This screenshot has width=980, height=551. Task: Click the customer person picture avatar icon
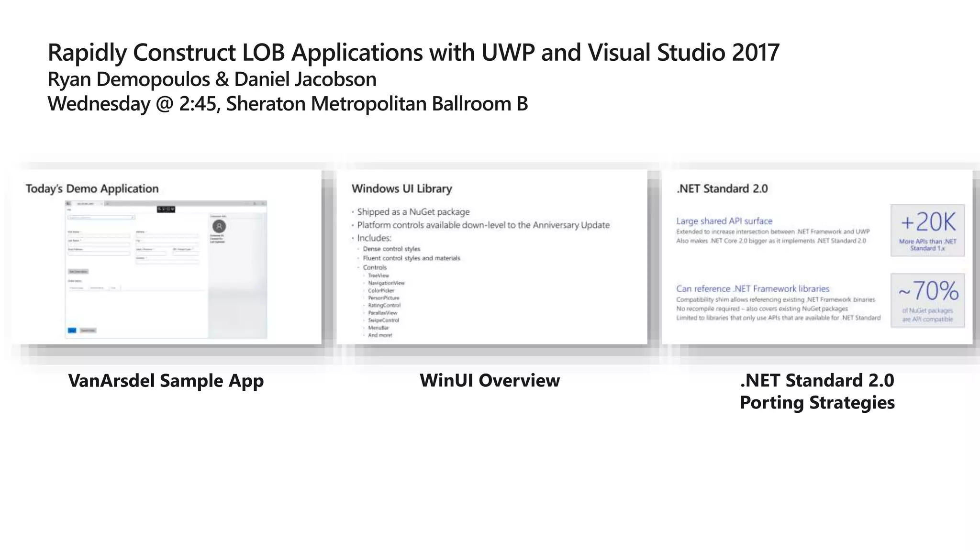point(219,226)
